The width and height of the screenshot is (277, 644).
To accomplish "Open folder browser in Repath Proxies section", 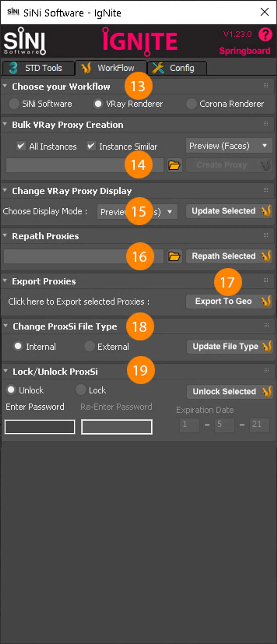I will click(175, 256).
